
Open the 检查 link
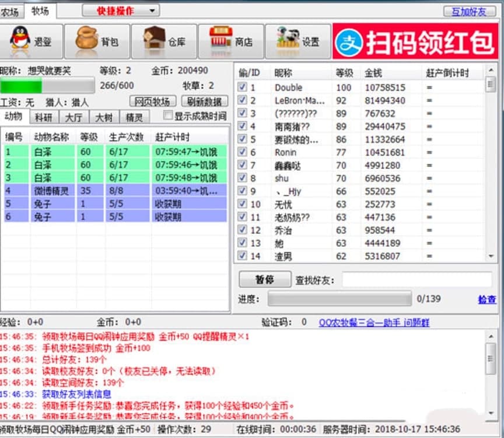[487, 299]
